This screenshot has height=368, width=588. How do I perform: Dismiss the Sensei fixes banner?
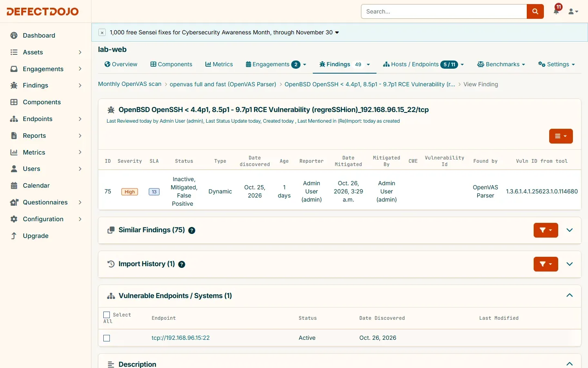tap(102, 32)
